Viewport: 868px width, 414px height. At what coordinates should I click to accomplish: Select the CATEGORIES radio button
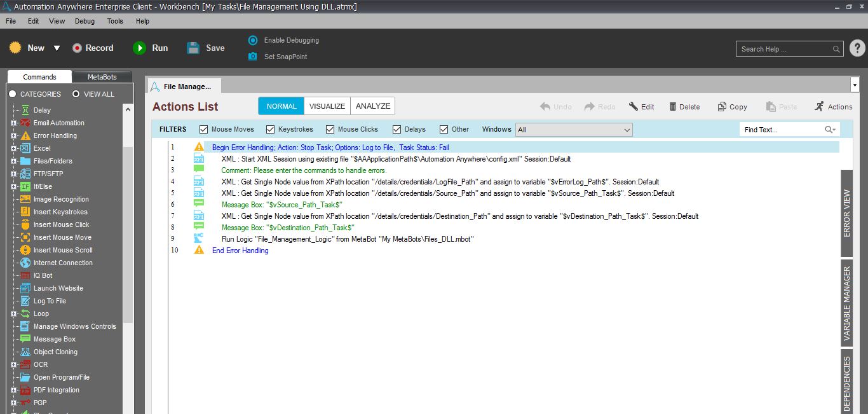tap(12, 94)
